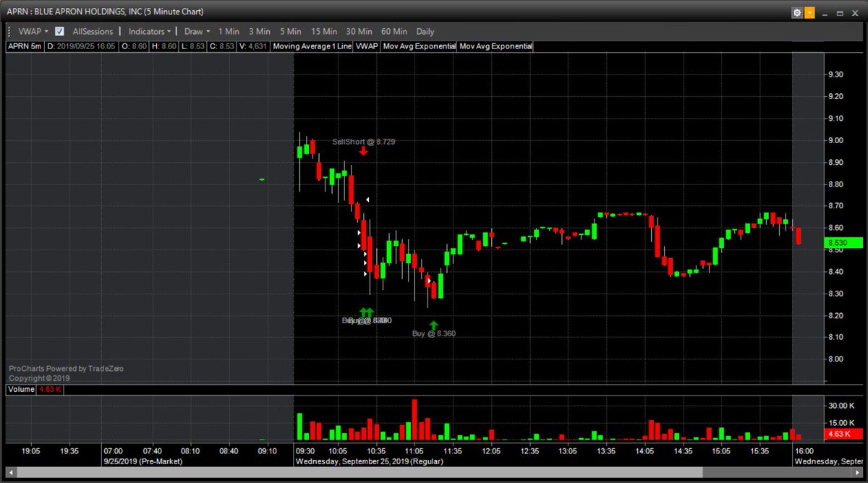Open the Indicators dropdown menu
Image resolution: width=868 pixels, height=483 pixels.
[150, 31]
